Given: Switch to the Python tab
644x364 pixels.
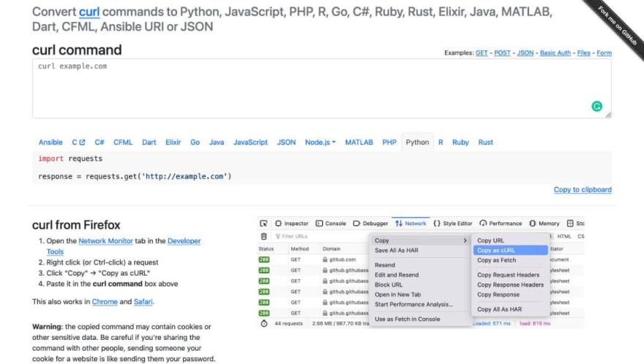Looking at the screenshot, I should [x=417, y=142].
